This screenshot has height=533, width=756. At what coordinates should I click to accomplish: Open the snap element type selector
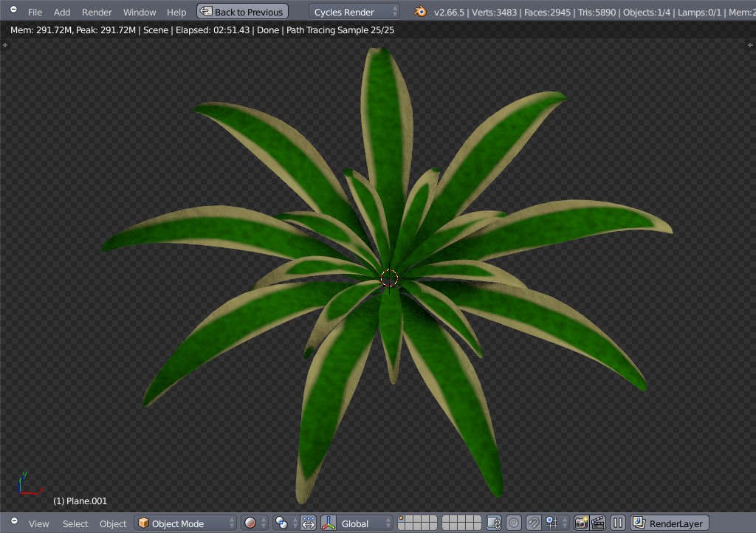coord(556,523)
